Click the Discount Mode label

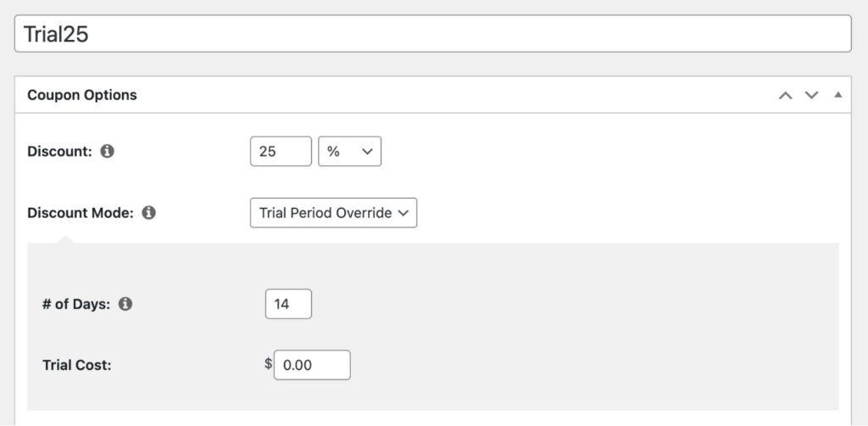tap(81, 213)
